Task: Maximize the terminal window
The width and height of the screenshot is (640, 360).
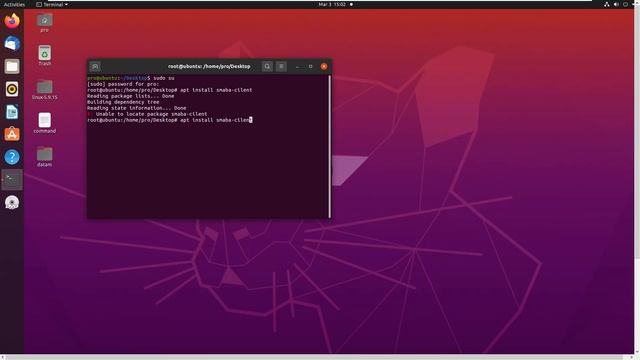Action: click(311, 67)
